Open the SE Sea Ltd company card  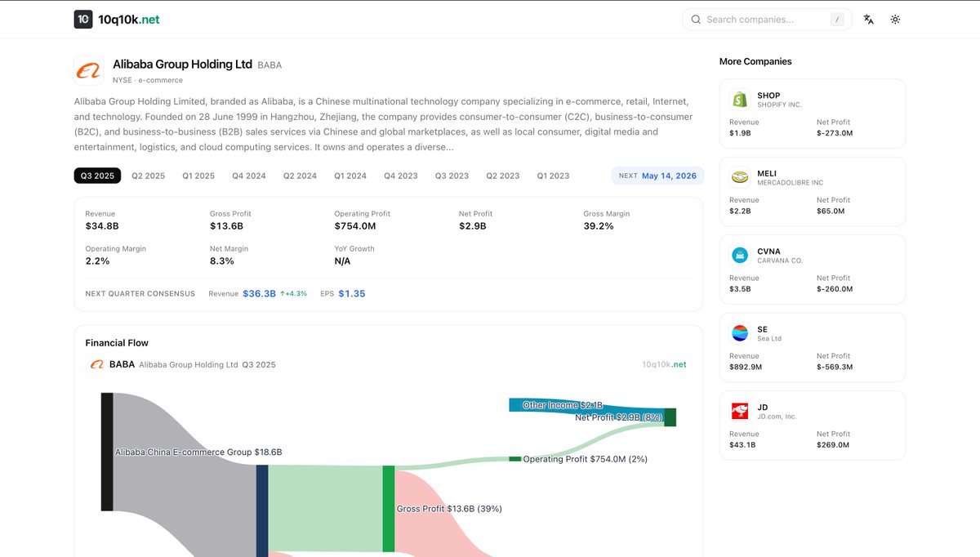[813, 347]
